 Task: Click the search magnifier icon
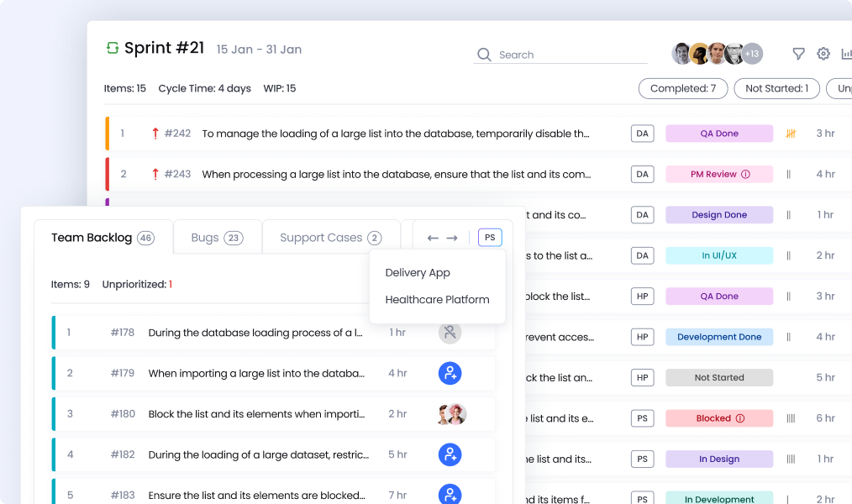coord(484,55)
